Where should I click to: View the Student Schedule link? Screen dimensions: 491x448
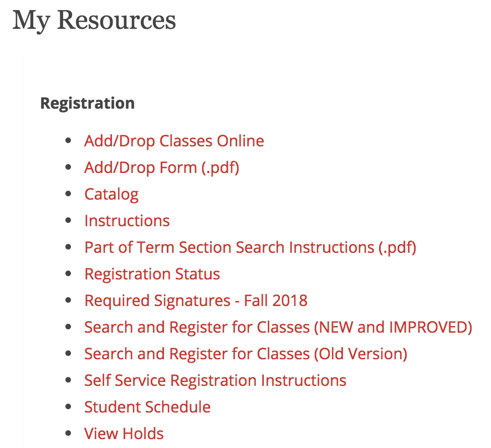click(147, 407)
